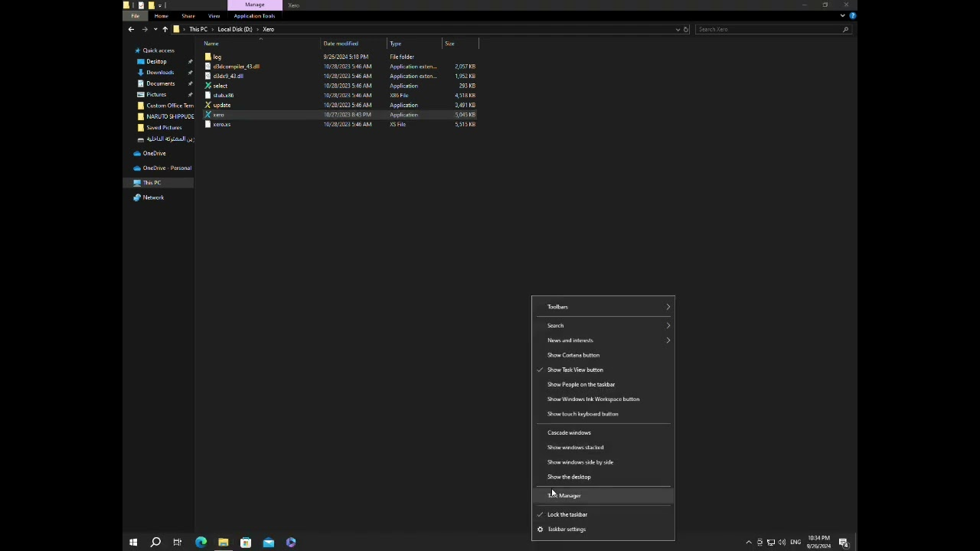Screen dimensions: 980x551
Task: Sort files by Date modified column
Action: tap(341, 44)
